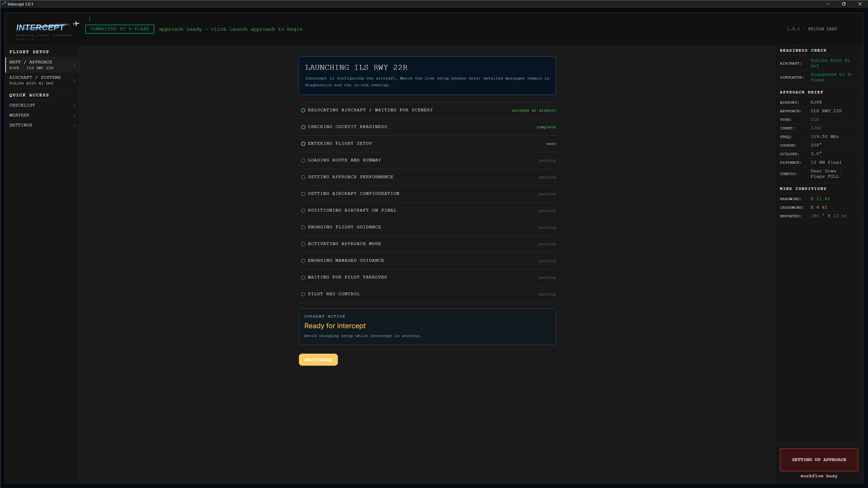Click the CONNECTED TO X-PLANE status badge

coord(119,29)
